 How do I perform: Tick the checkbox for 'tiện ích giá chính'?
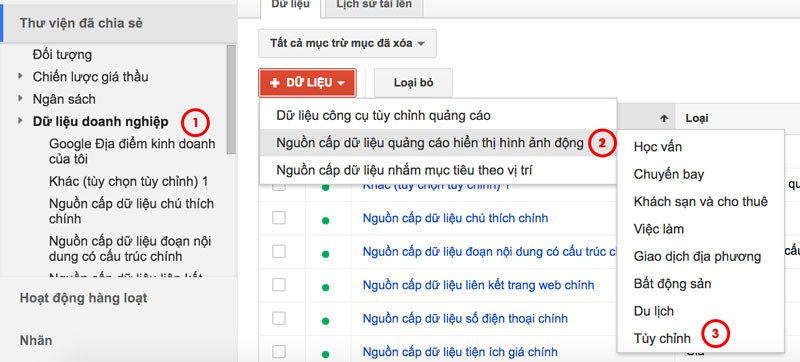pyautogui.click(x=279, y=352)
